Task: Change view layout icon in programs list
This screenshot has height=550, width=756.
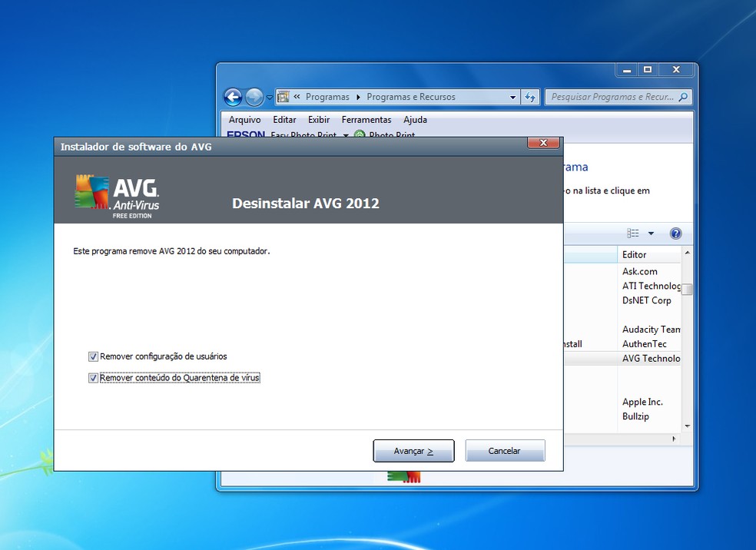Action: [x=632, y=234]
